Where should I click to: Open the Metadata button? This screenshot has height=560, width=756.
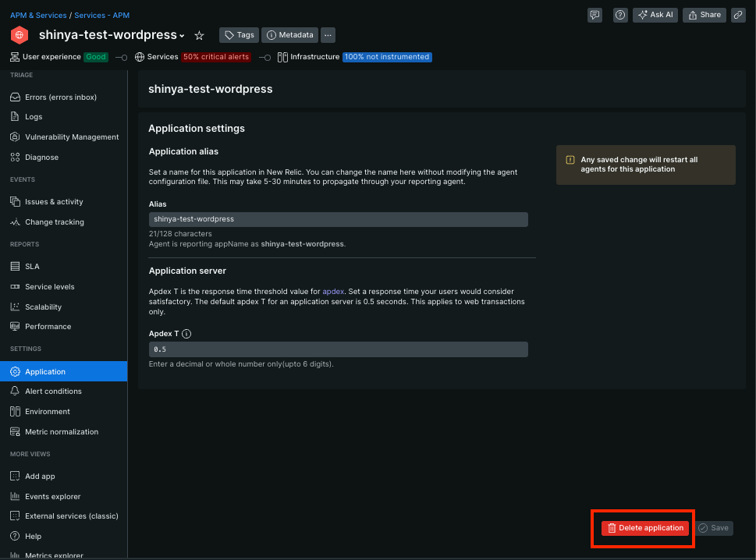click(x=289, y=35)
